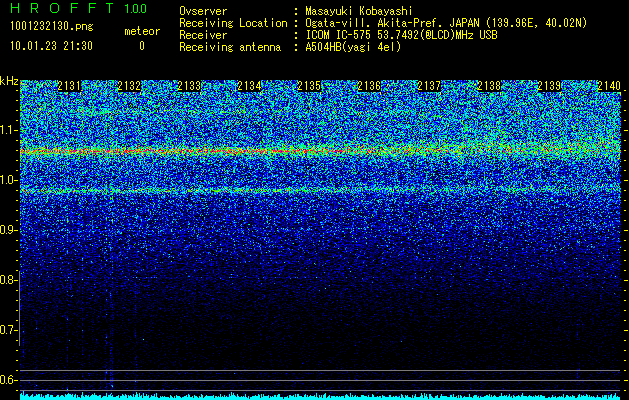The width and height of the screenshot is (629, 400).
Task: Click the 0.7 frequency axis label
Action: 8,330
